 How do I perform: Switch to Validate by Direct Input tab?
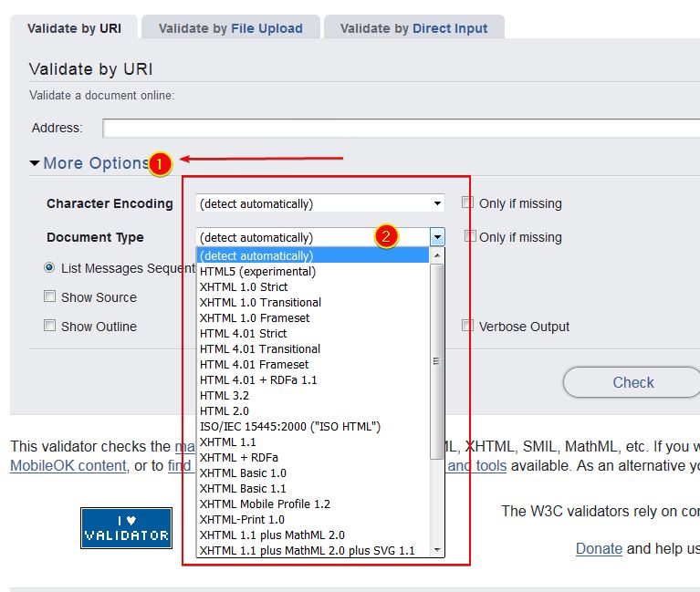413,28
